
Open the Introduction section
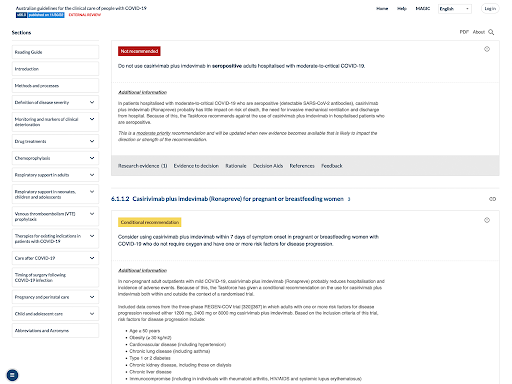tap(55, 69)
